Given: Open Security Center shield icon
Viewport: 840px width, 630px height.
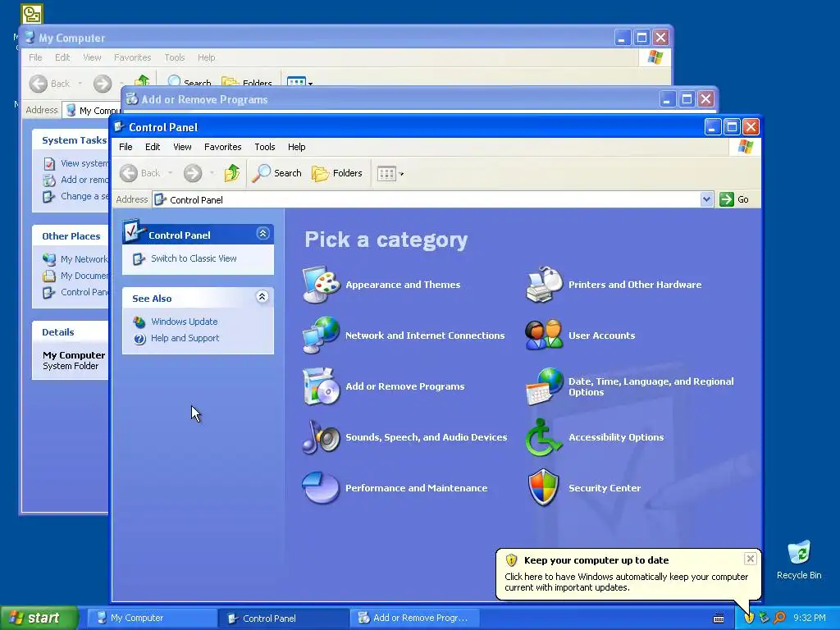Looking at the screenshot, I should point(545,488).
